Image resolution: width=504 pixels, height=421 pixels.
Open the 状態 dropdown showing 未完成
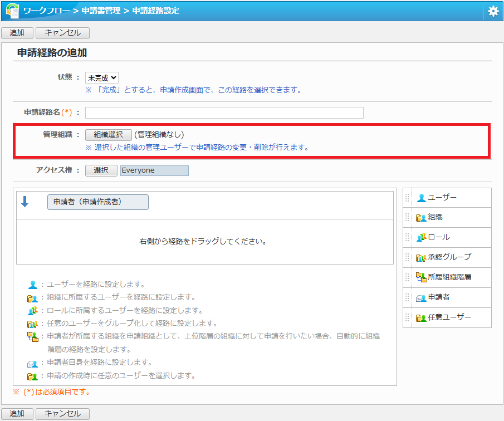pos(102,78)
